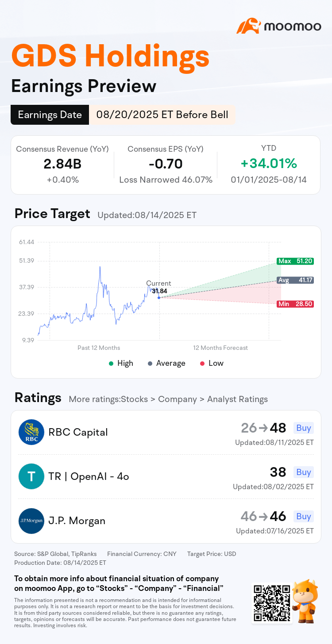The image size is (332, 644).
Task: Open the J.P. Morgan logo icon
Action: [31, 521]
